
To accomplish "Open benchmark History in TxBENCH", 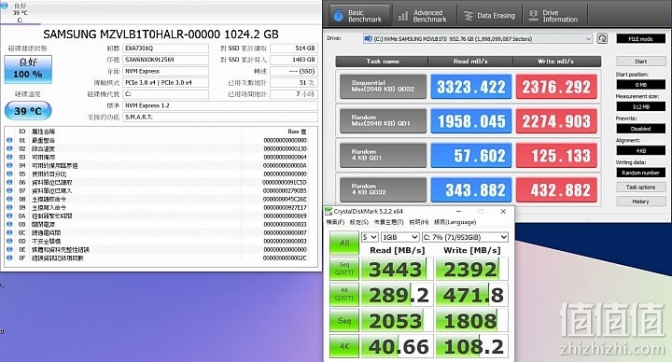I will 641,201.
